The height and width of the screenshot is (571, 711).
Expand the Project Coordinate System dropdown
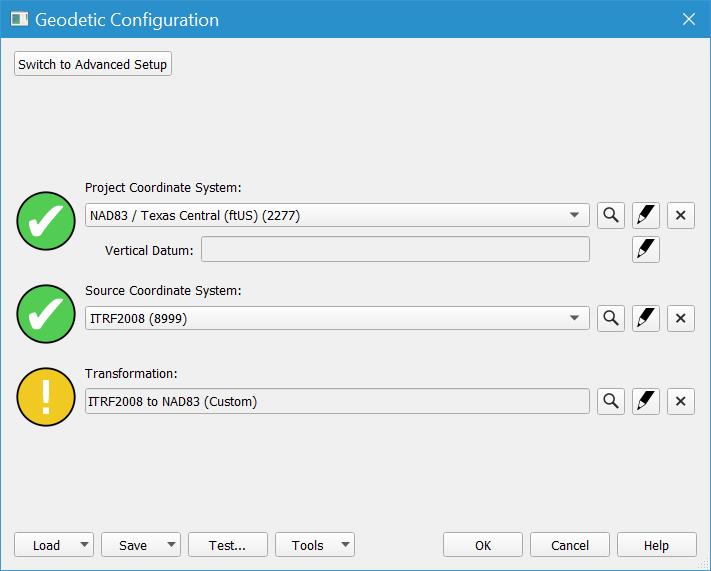(575, 215)
